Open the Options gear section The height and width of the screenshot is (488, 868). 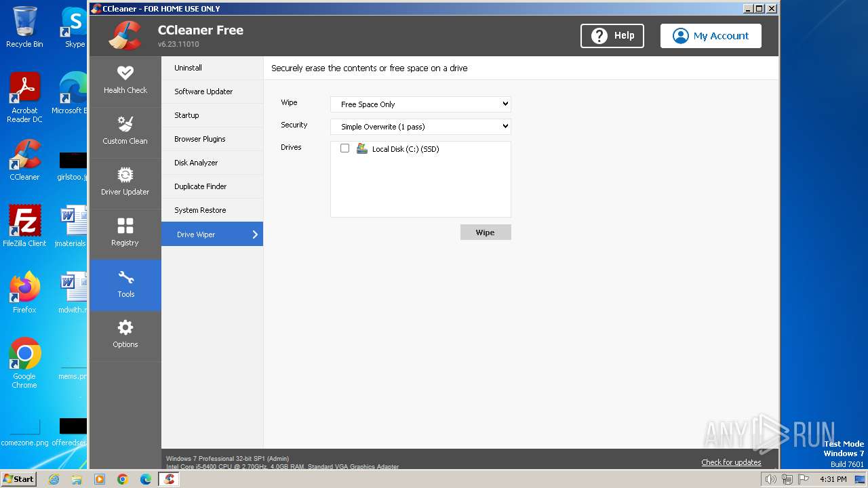click(x=125, y=335)
